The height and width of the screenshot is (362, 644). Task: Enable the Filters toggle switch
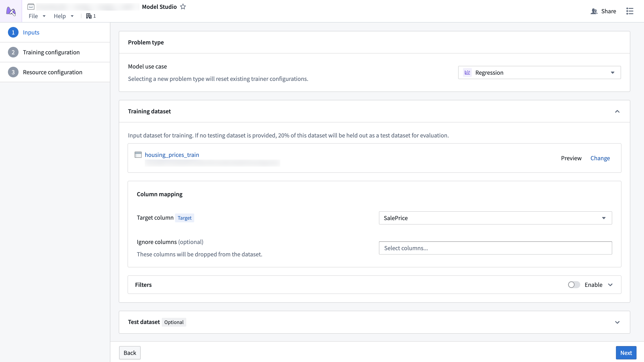click(574, 285)
